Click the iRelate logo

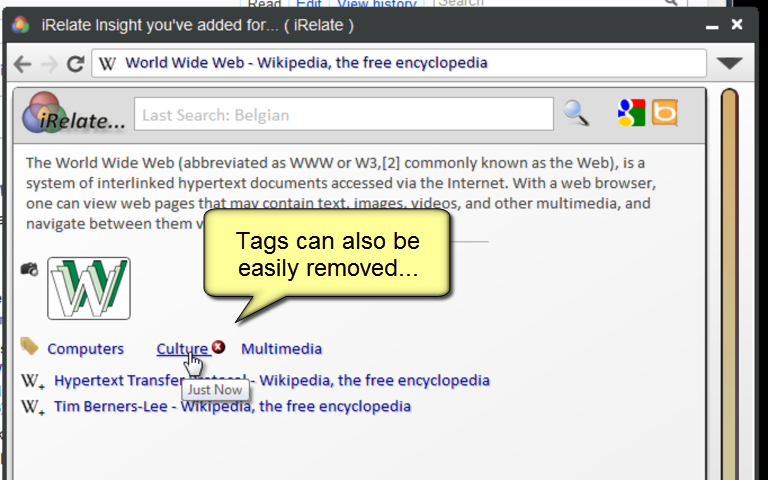click(73, 114)
